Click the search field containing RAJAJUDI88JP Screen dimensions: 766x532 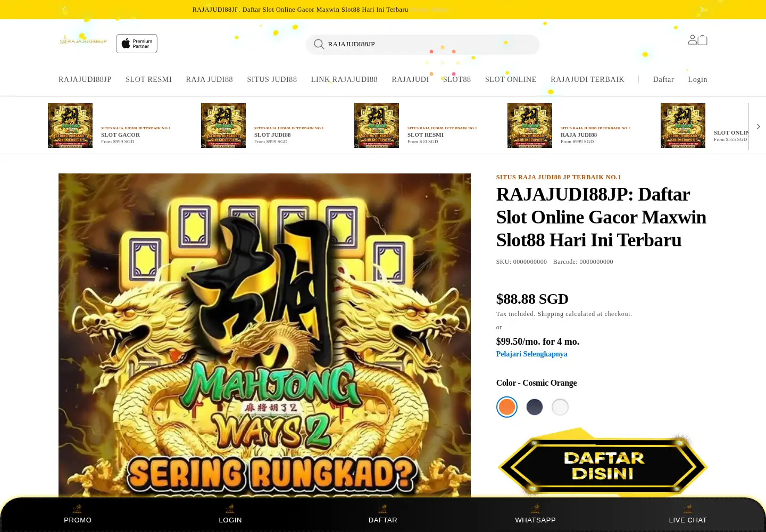point(423,44)
